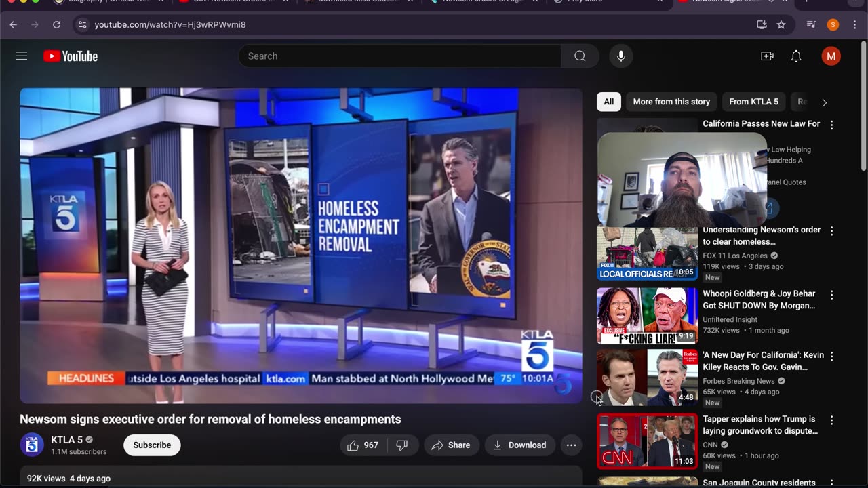Screen dimensions: 868x488
Task: Open more actions ellipsis below the video
Action: [x=571, y=445]
